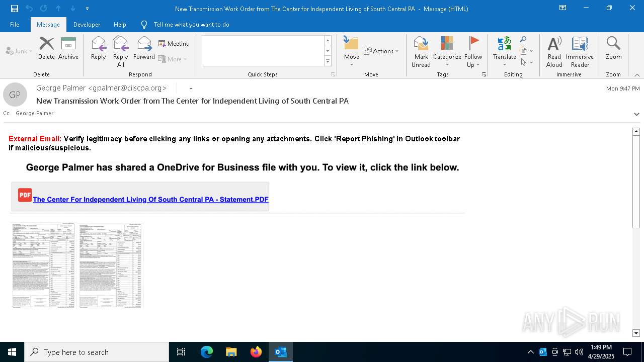Click the message scrollbar down arrow
This screenshot has width=644, height=362.
coord(636,333)
